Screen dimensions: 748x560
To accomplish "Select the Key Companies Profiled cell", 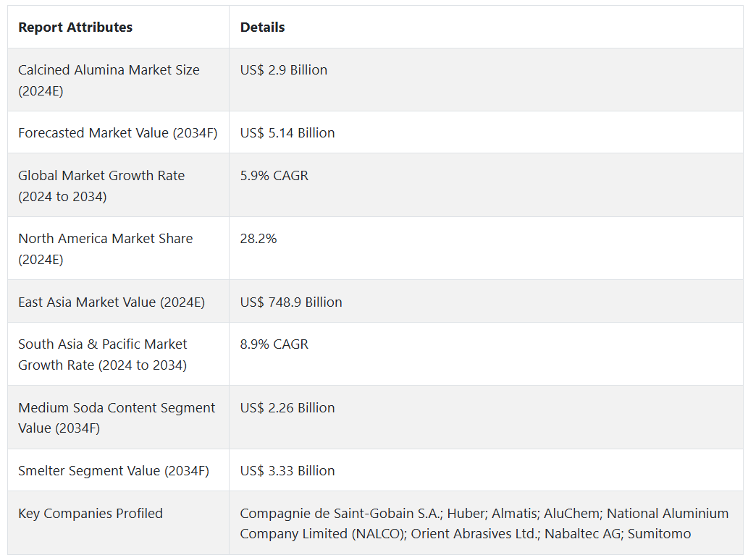I will click(91, 514).
